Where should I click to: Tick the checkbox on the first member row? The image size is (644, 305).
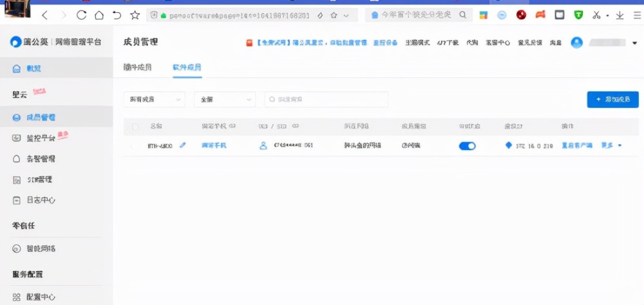(x=135, y=146)
